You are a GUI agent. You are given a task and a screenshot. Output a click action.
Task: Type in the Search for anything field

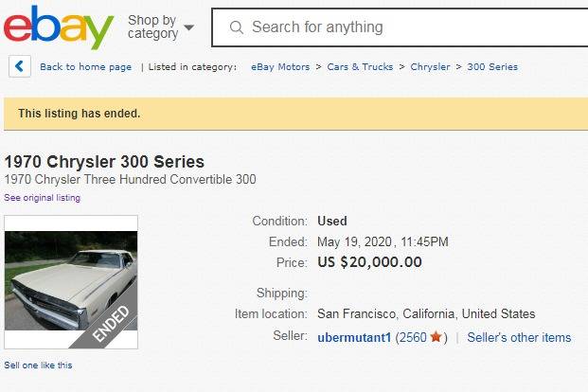point(407,27)
